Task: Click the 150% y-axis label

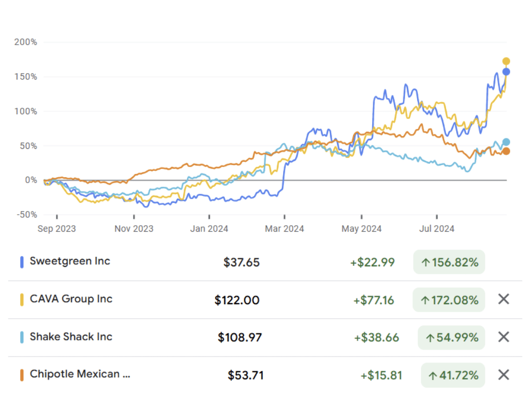Action: (26, 77)
